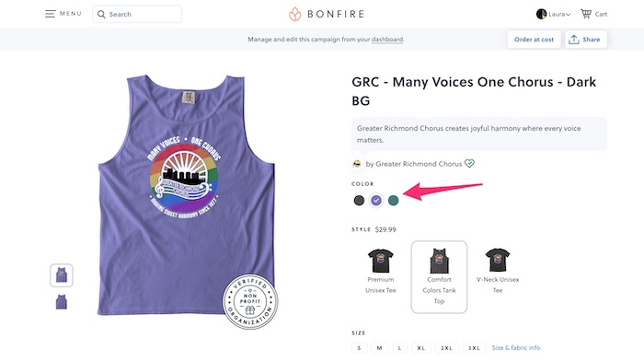
Task: Open the hamburger MENU icon
Action: (50, 14)
